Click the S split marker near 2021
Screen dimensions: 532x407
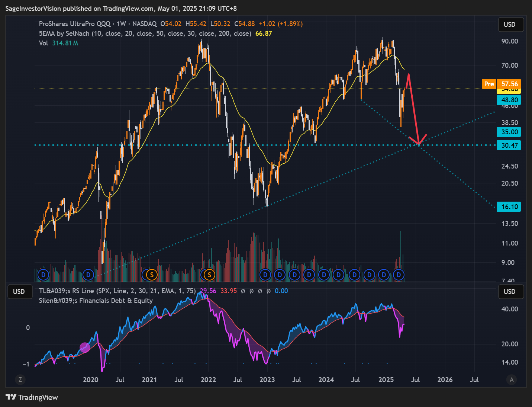(x=152, y=275)
